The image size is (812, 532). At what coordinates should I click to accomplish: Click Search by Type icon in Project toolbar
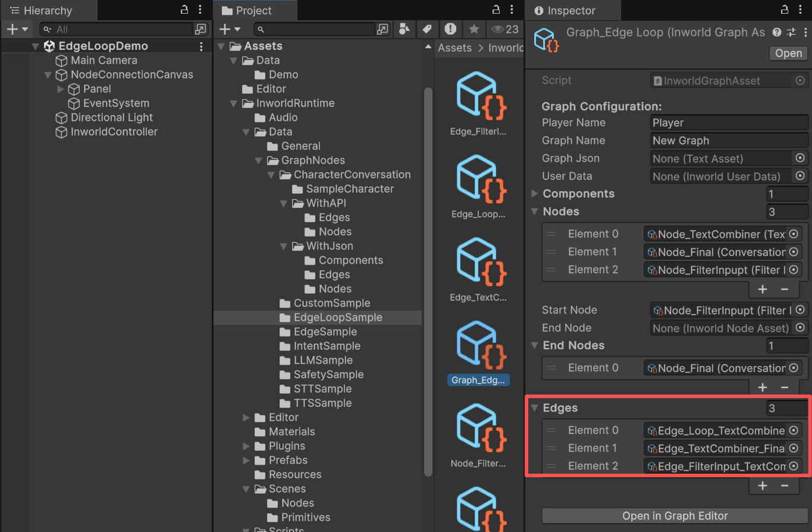tap(405, 29)
